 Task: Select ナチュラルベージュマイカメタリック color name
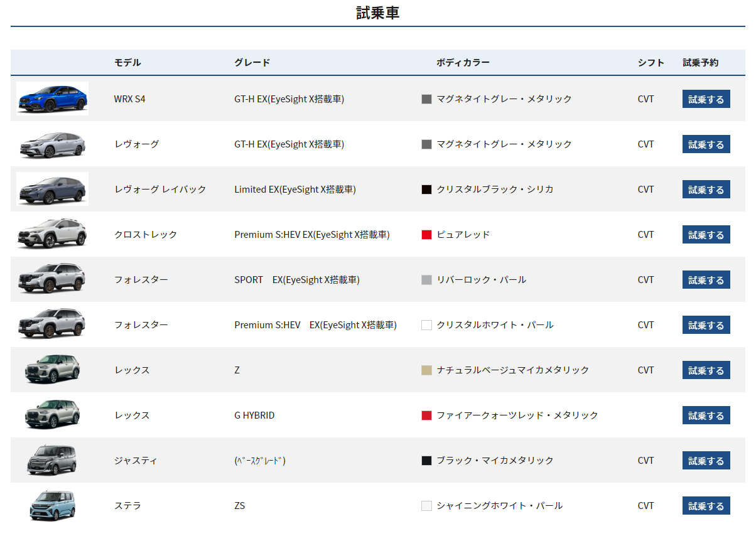(x=513, y=370)
